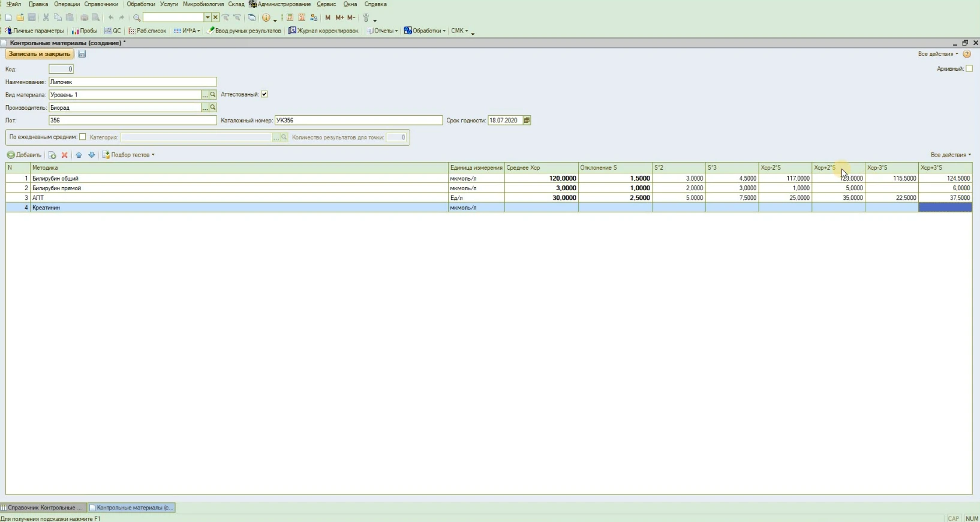Open calendar picker for Срок годности

(x=527, y=121)
